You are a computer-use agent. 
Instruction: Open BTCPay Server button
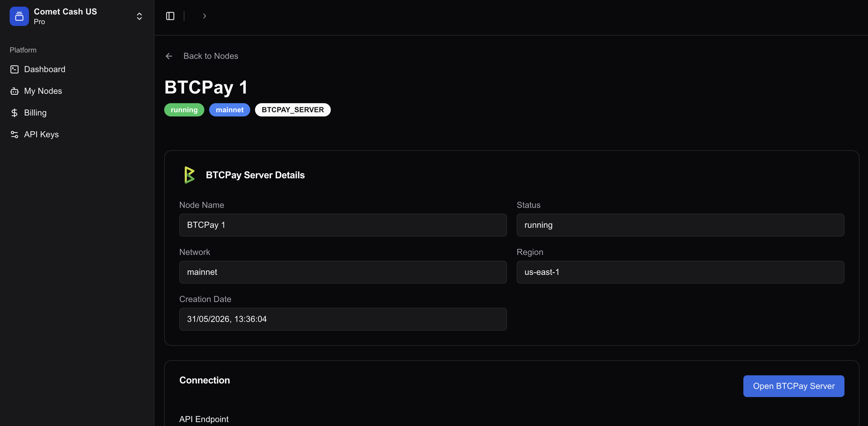[793, 386]
